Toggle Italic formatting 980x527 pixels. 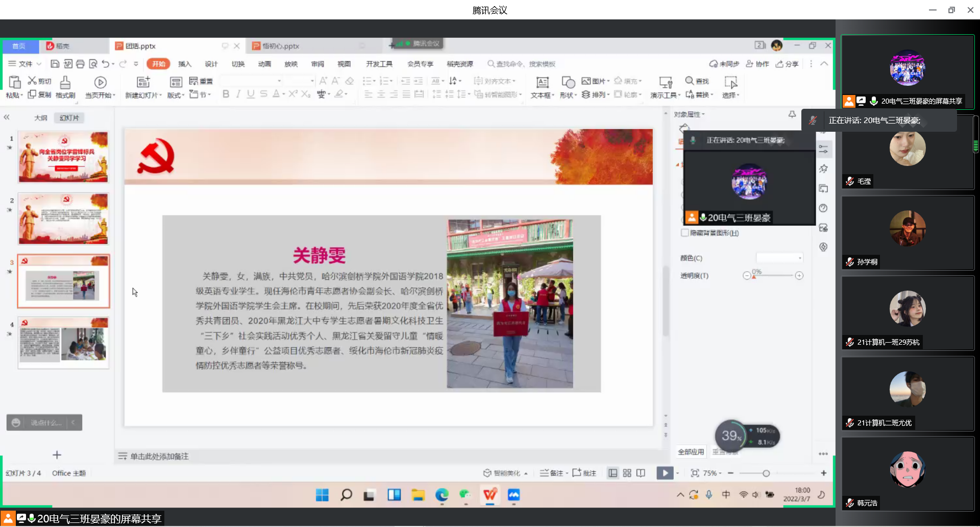[x=238, y=94]
